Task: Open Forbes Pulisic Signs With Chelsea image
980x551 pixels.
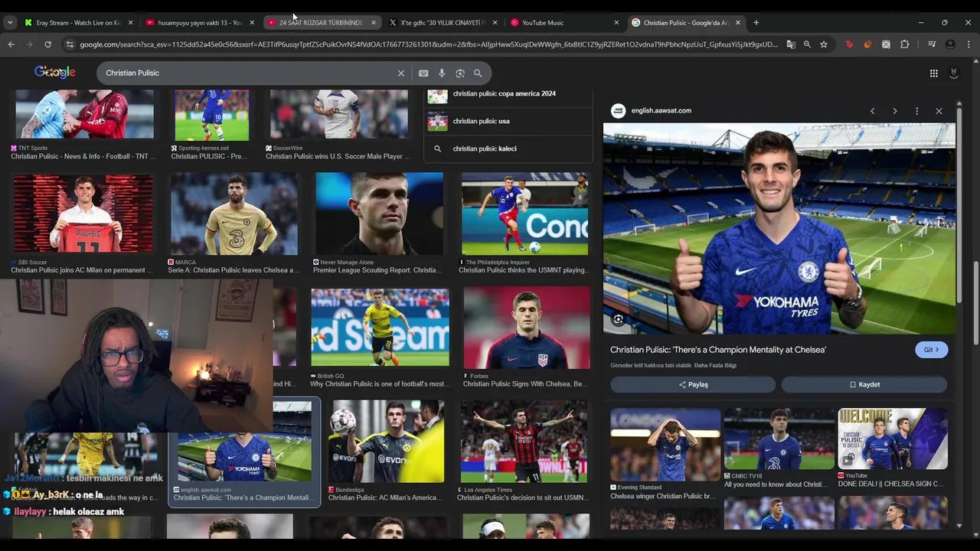Action: click(x=527, y=328)
